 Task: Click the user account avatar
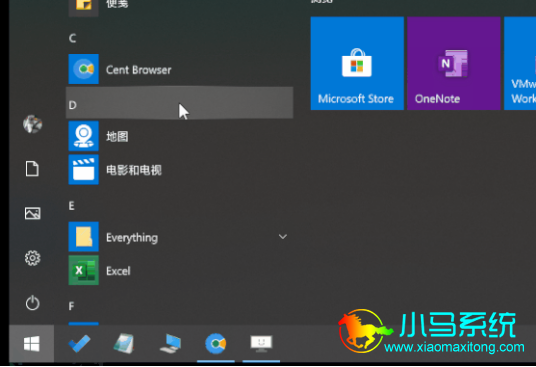pos(32,124)
